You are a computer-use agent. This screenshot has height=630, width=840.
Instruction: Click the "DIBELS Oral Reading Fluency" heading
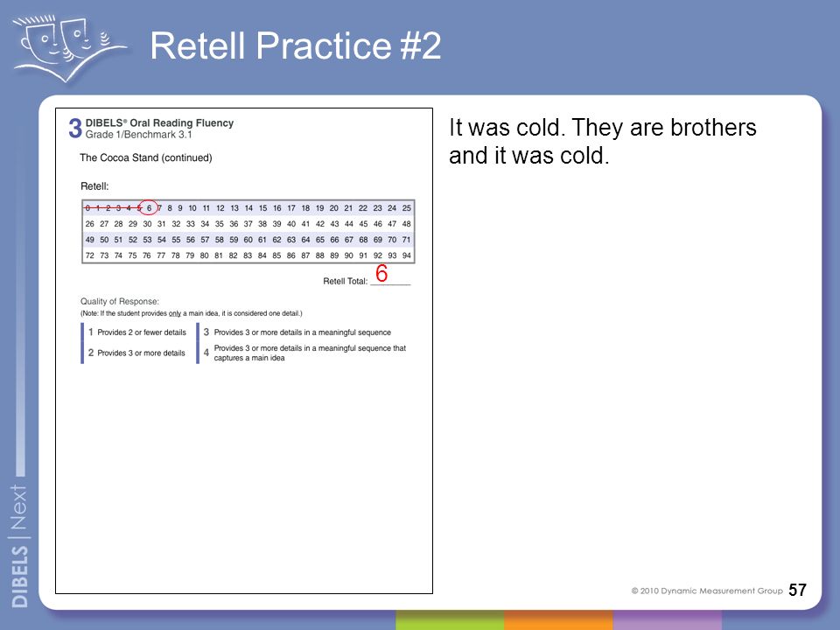coord(159,122)
